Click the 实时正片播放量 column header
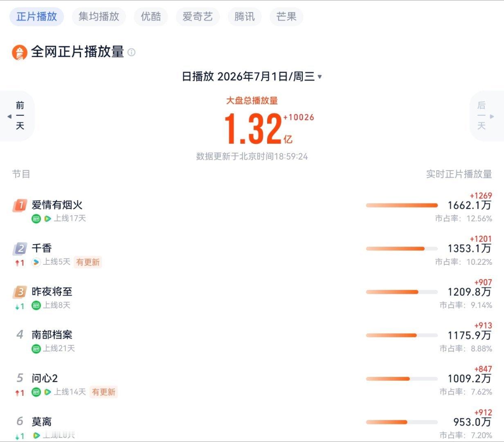This screenshot has width=504, height=442. pos(459,174)
